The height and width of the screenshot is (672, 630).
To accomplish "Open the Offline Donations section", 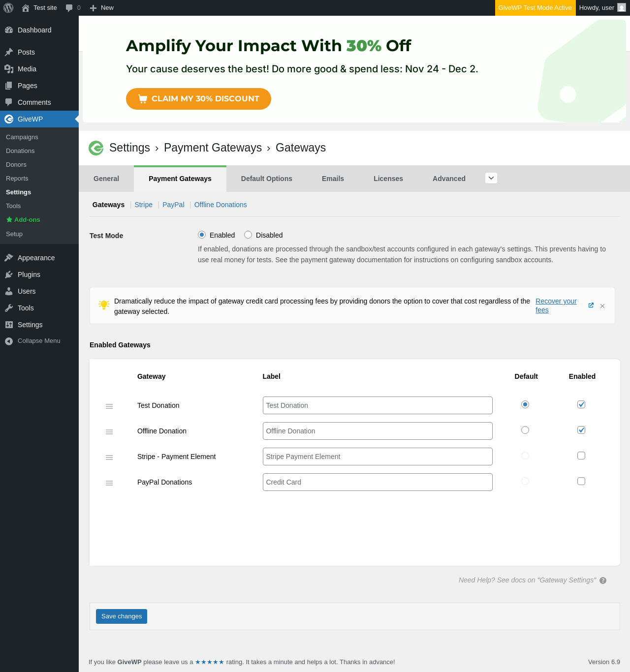I will (220, 205).
